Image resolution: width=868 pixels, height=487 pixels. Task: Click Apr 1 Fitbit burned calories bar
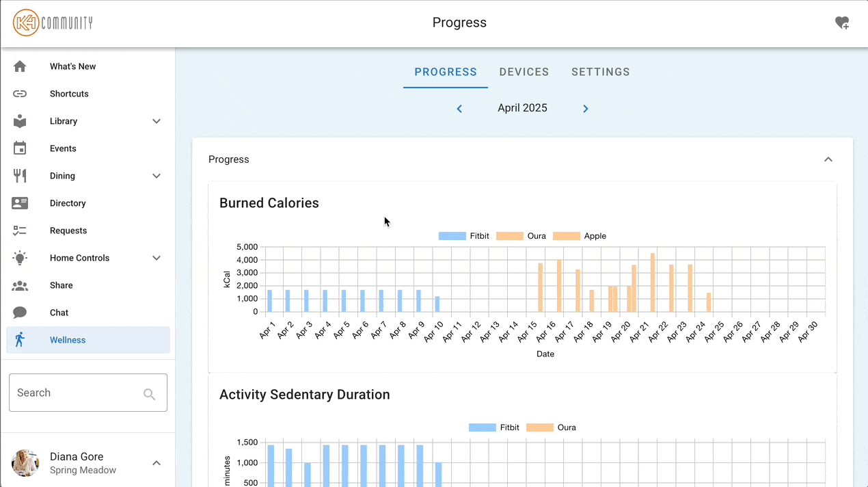pyautogui.click(x=270, y=301)
